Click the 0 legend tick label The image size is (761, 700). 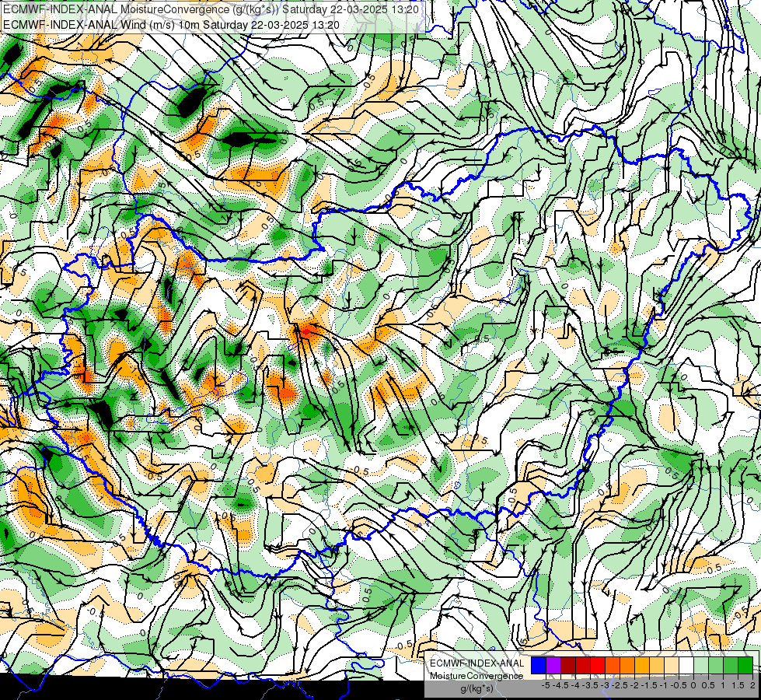(693, 685)
